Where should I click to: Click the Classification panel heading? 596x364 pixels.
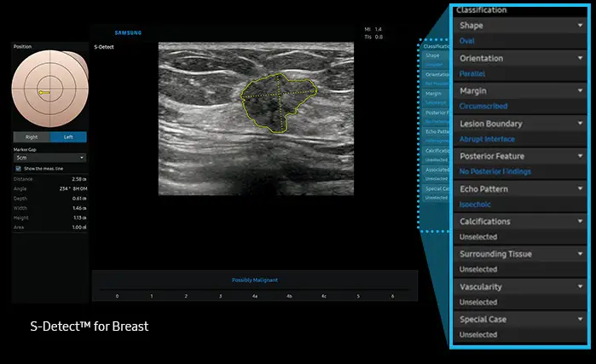click(x=481, y=10)
